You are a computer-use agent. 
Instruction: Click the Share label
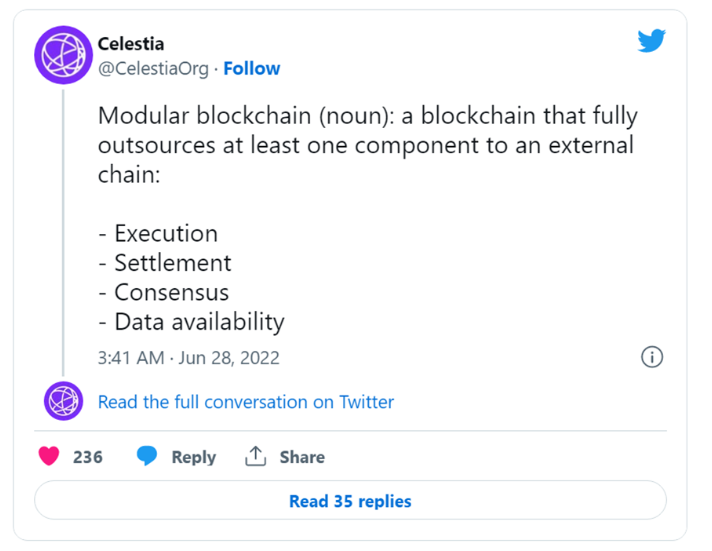(x=302, y=457)
